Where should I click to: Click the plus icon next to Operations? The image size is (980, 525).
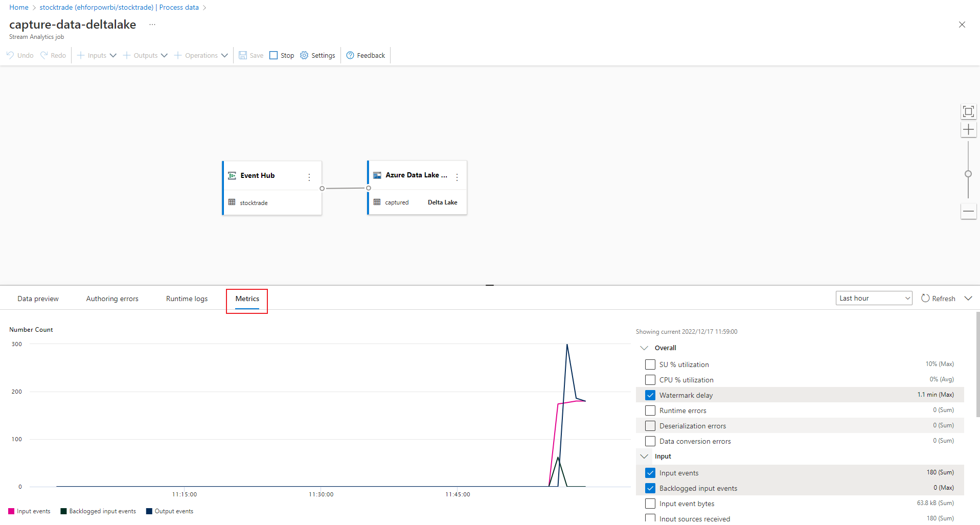178,55
